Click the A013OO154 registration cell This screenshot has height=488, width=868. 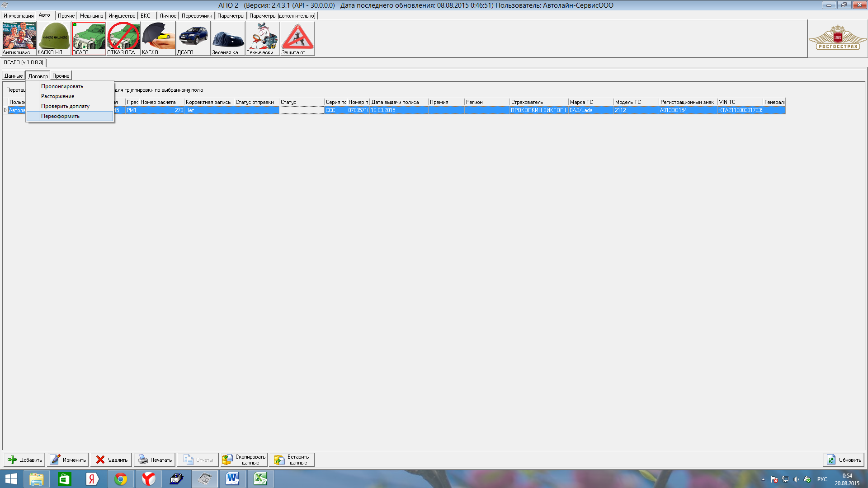coord(688,110)
